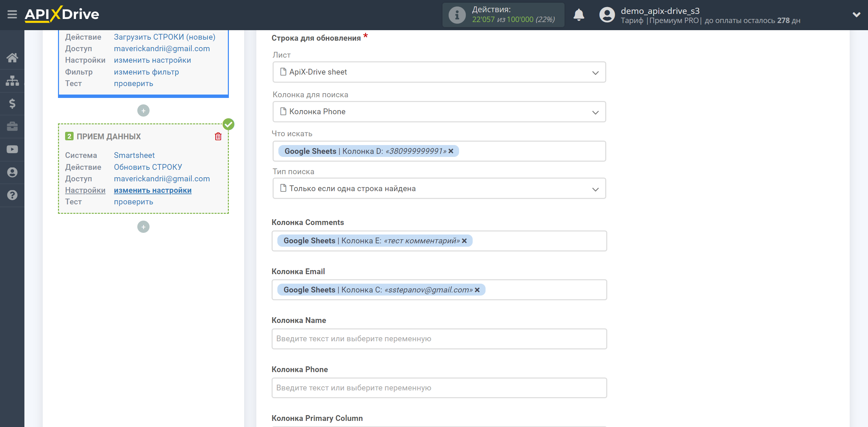868x427 pixels.
Task: Open Колонка для поиска dropdown
Action: click(439, 111)
